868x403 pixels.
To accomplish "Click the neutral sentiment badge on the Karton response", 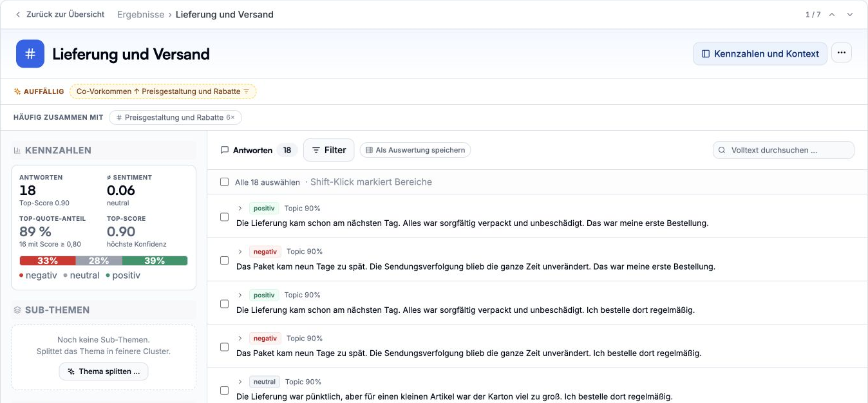I will 265,382.
